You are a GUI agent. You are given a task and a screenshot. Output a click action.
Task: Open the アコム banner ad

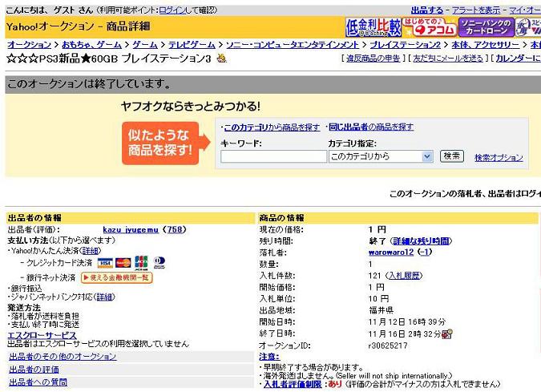pyautogui.click(x=429, y=27)
